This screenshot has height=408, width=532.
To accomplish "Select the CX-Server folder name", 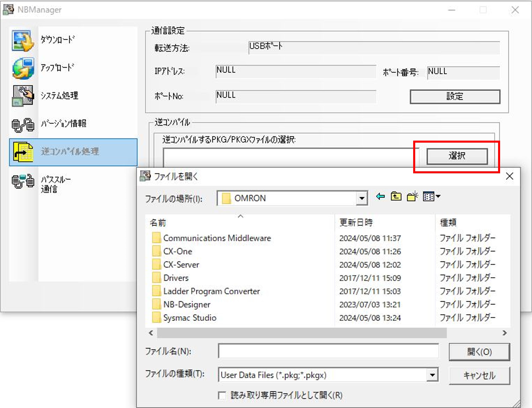I will tap(181, 265).
